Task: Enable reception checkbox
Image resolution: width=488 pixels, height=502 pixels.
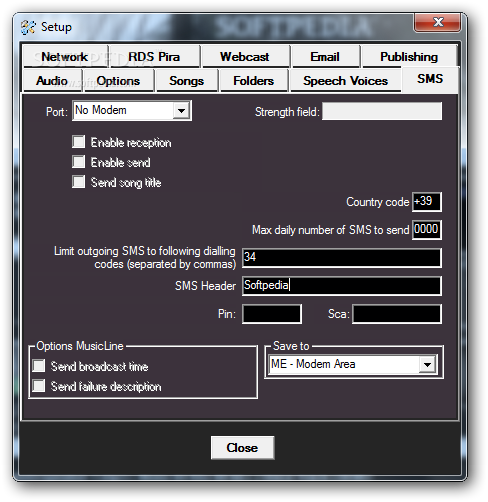Action: (x=79, y=142)
